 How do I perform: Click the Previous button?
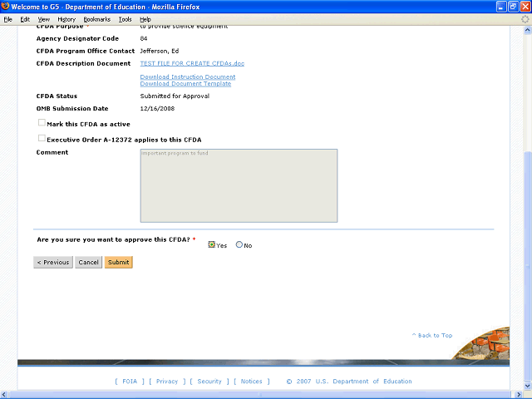tap(53, 263)
